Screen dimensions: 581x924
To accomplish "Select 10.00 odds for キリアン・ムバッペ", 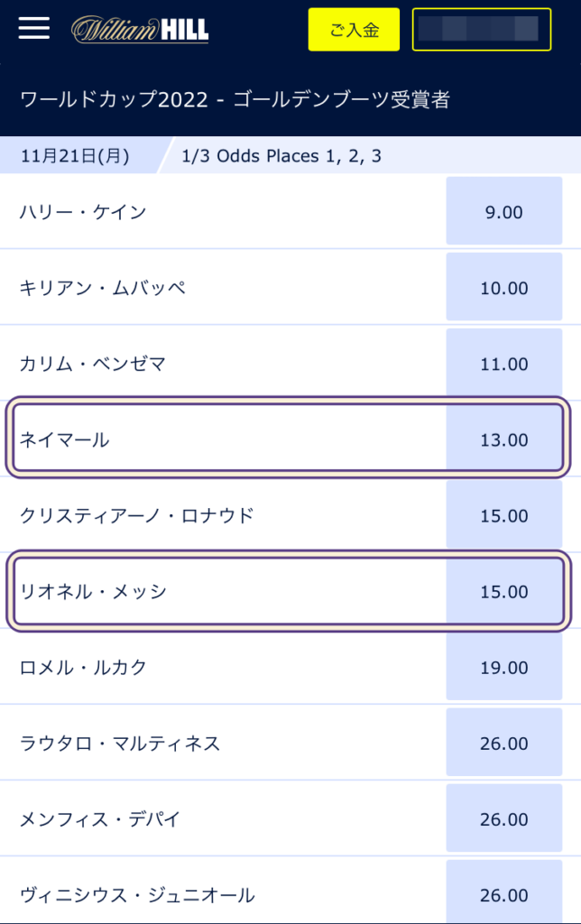I will pyautogui.click(x=503, y=288).
